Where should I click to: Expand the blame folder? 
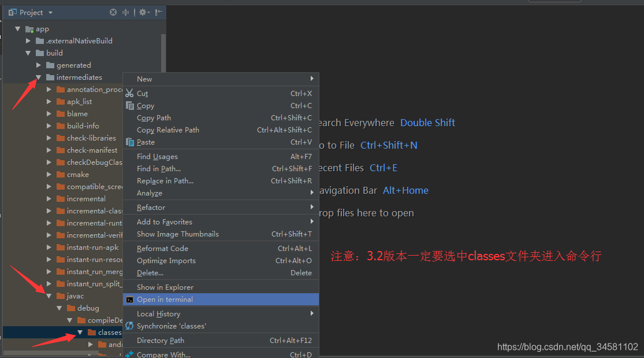(x=49, y=113)
